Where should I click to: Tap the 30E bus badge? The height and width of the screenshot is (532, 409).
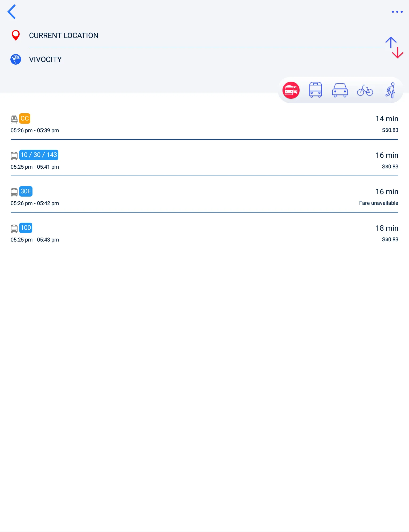point(26,191)
